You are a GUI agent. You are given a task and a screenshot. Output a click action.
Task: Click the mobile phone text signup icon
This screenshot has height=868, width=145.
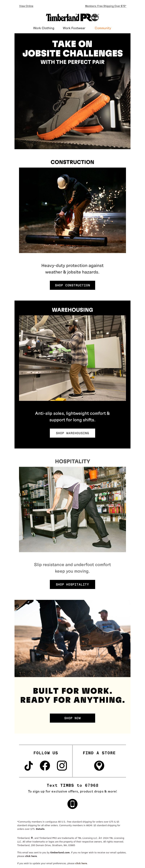(x=72, y=804)
